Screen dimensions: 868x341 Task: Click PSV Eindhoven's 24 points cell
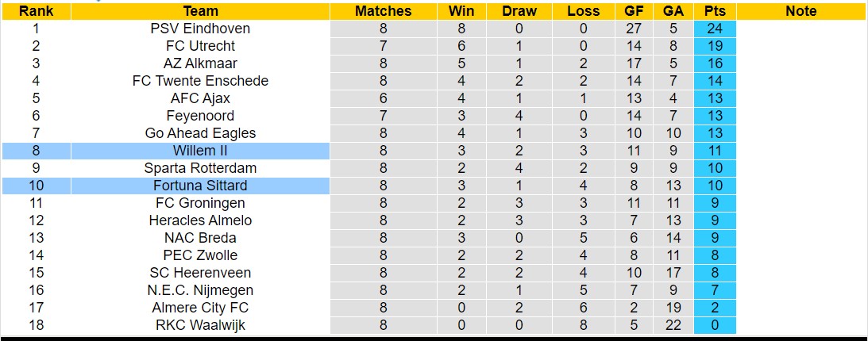point(715,29)
